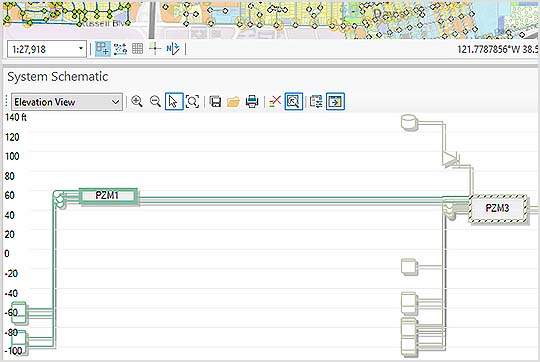Click the dotted network snapping icon
540x362 pixels.
pos(120,49)
